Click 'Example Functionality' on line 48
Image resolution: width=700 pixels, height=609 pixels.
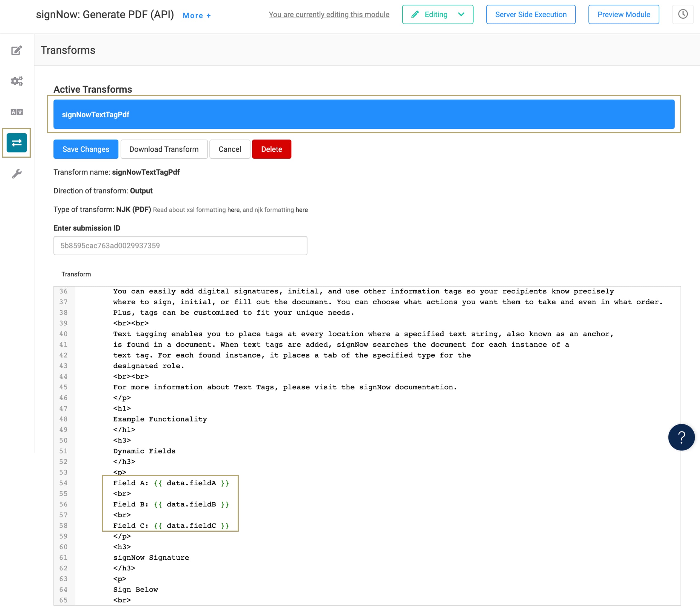[160, 419]
